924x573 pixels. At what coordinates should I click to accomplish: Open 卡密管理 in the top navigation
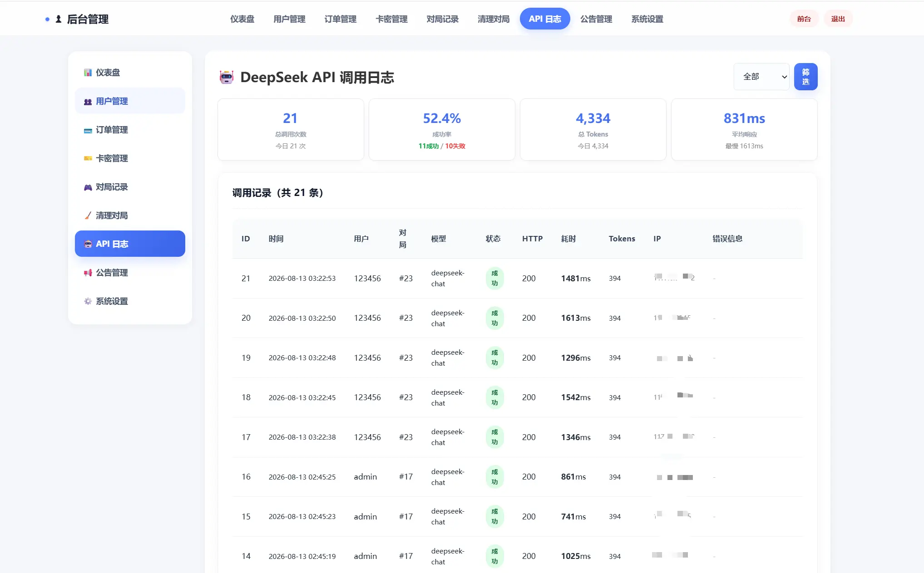click(x=391, y=19)
